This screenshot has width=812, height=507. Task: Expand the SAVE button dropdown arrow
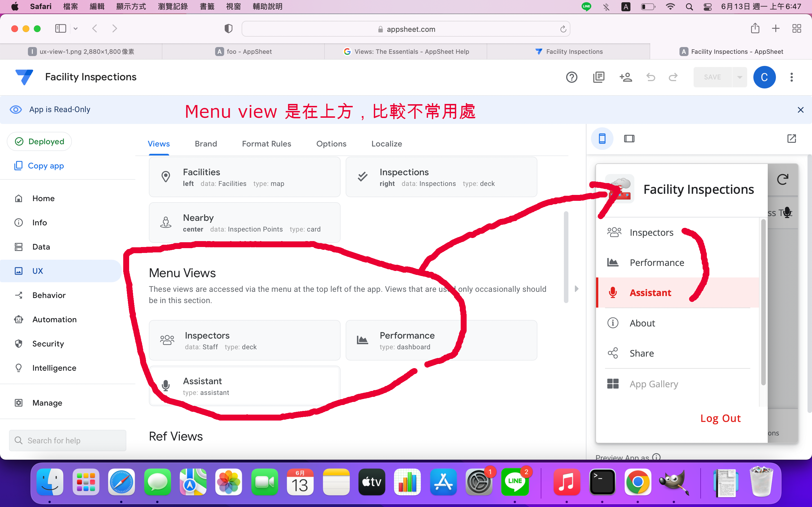[x=740, y=77]
